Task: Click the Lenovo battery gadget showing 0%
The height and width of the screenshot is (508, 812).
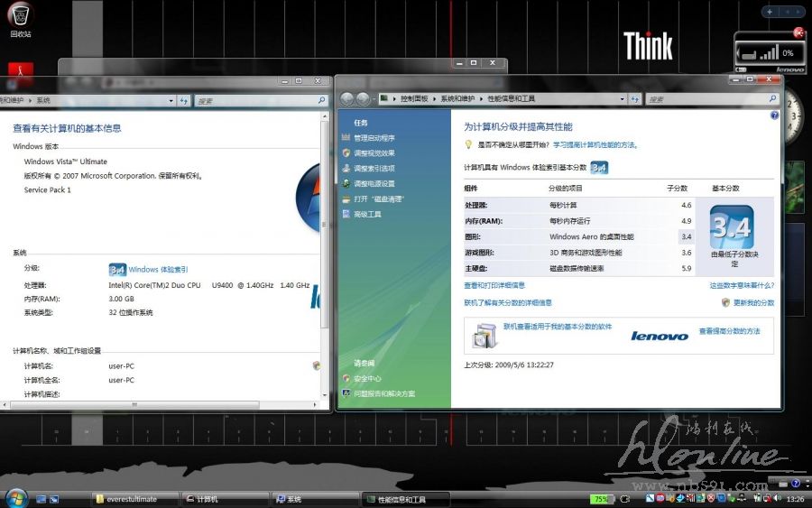Action: tap(770, 53)
